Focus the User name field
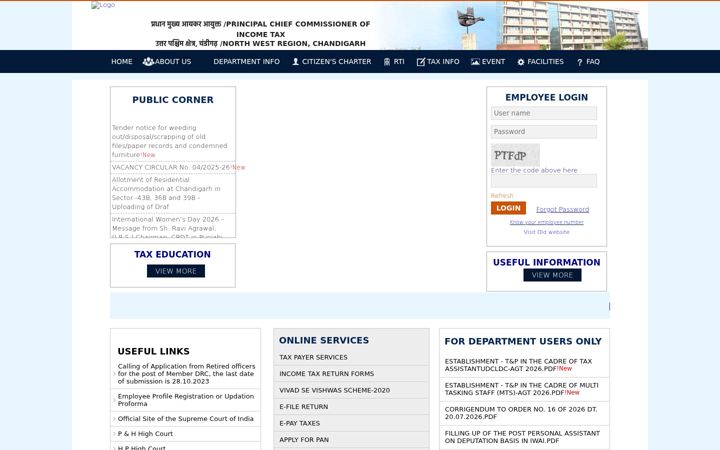Image resolution: width=720 pixels, height=450 pixels. pos(544,113)
